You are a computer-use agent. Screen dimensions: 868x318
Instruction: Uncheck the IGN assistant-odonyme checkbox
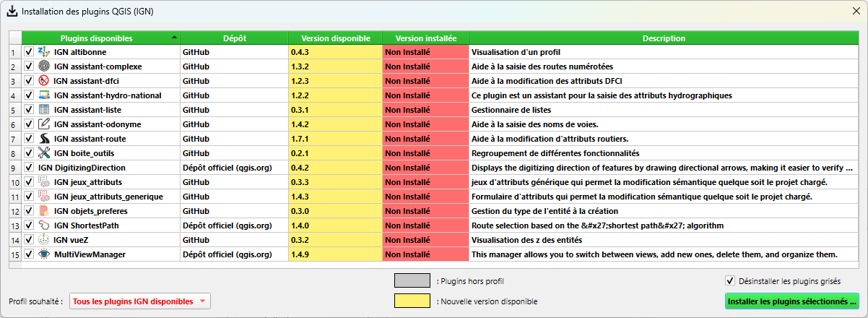coord(29,124)
